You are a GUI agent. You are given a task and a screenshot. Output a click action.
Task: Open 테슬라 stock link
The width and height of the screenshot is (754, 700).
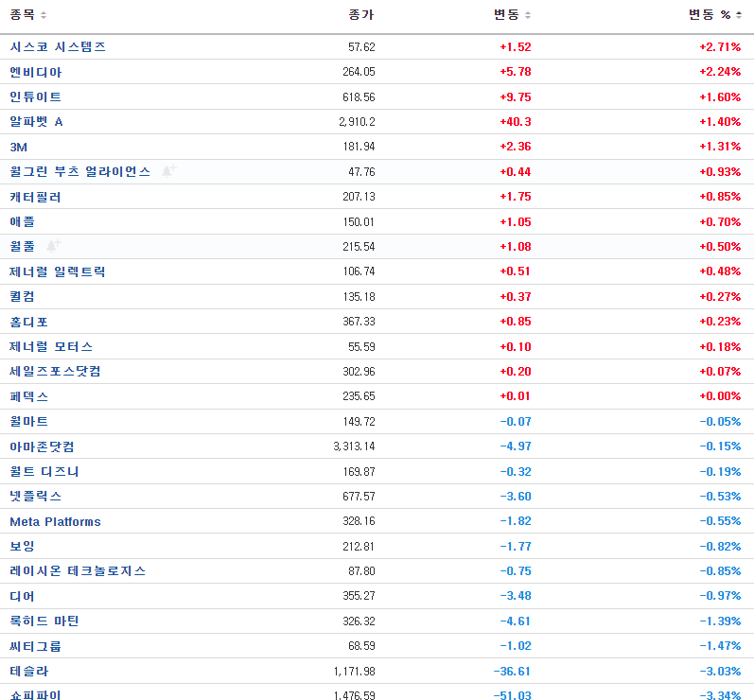[x=28, y=671]
